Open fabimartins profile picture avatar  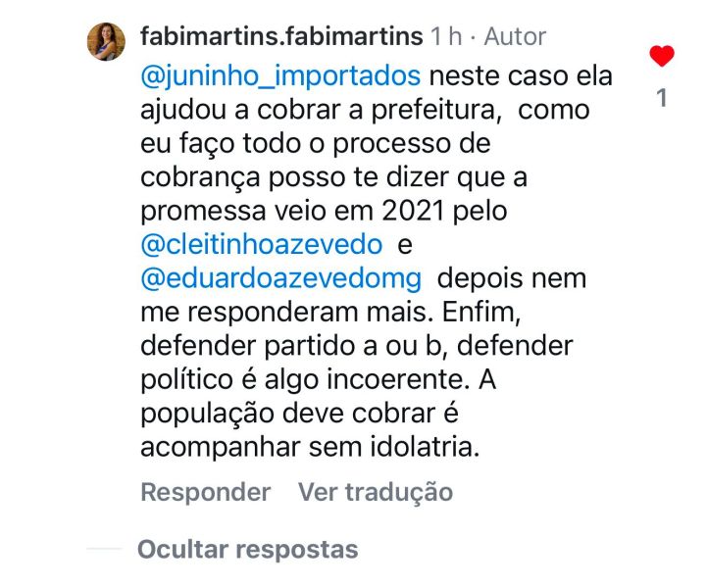pyautogui.click(x=106, y=41)
